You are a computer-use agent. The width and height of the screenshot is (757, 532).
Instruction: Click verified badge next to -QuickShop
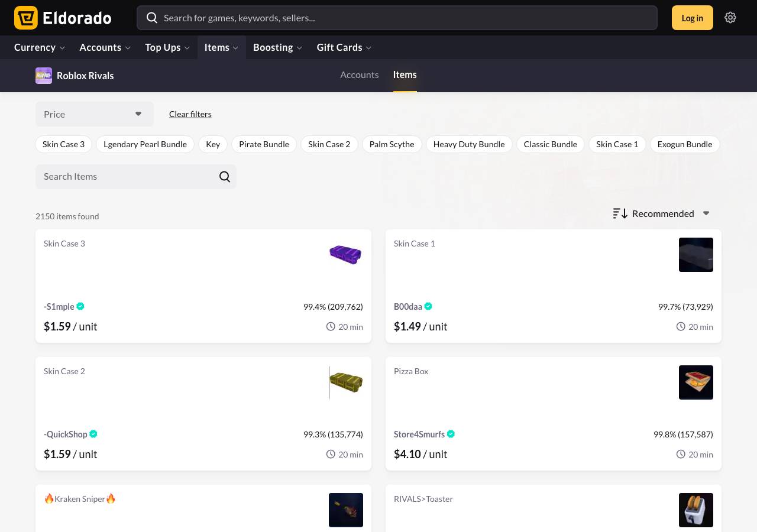coord(93,434)
